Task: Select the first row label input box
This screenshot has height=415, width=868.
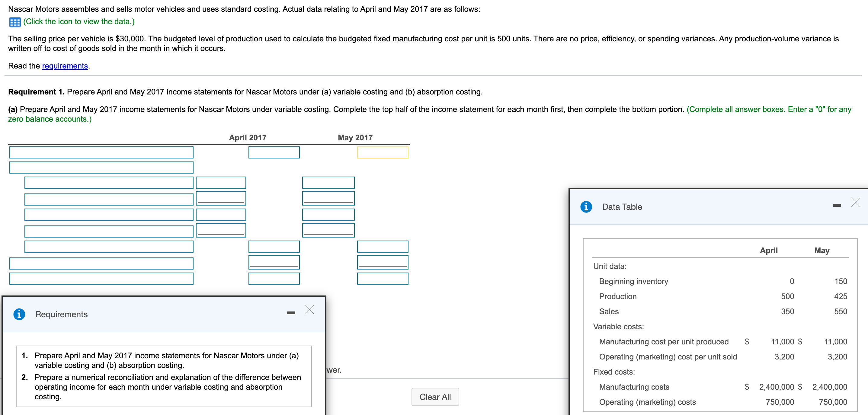Action: [x=101, y=152]
